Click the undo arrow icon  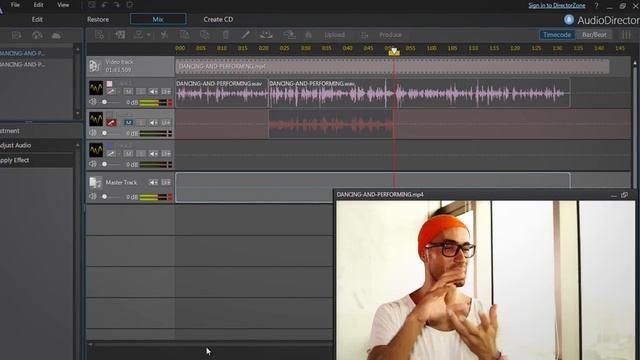coord(104,5)
